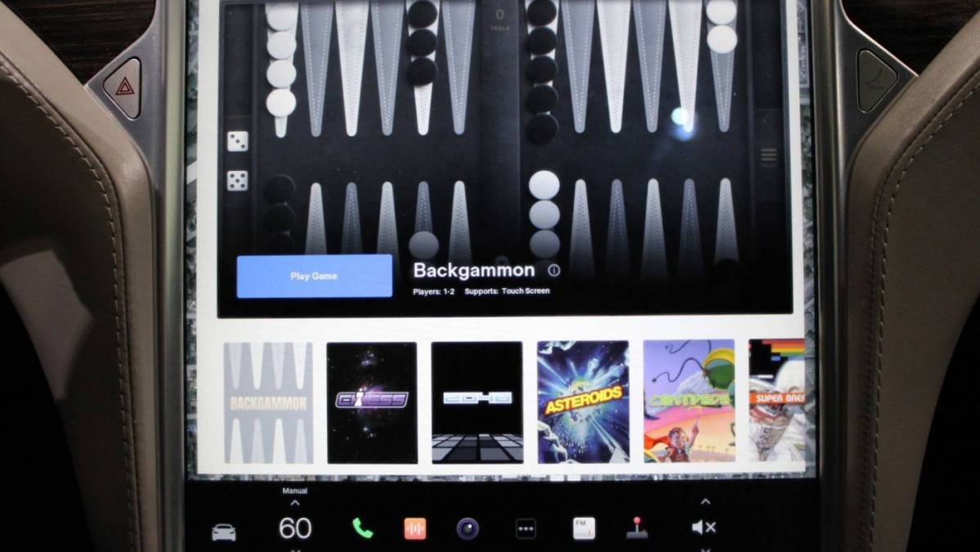Viewport: 980px width, 552px height.
Task: Select the Backgammon game thumbnail
Action: pos(269,402)
